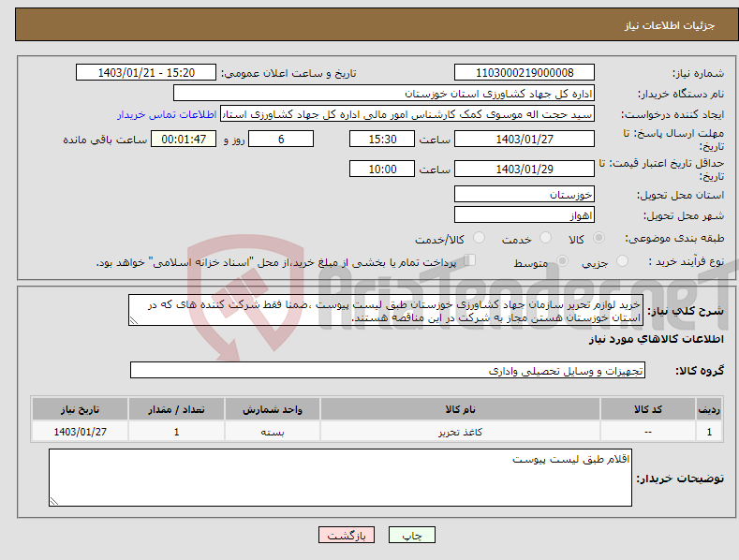Click the نام کالا column header
Viewport: 739px width, 560px height.
(460, 409)
